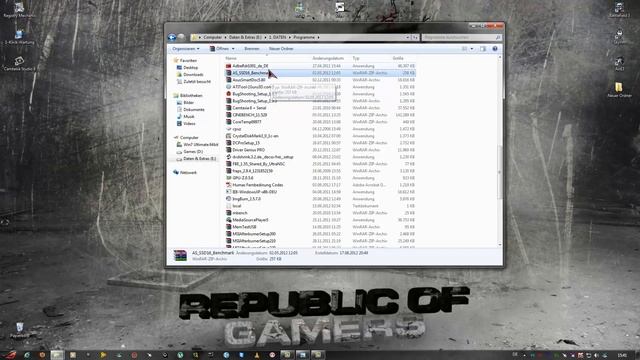Click the address bar refresh button
Viewport: 640px width, 360px height.
(x=415, y=37)
